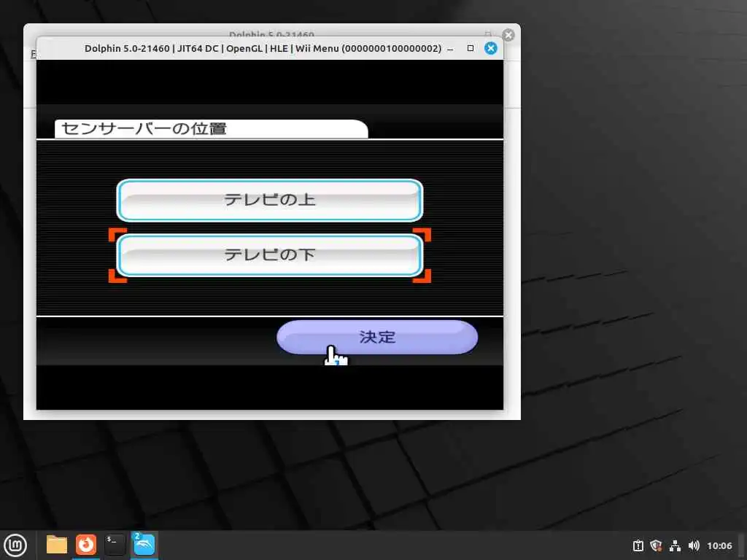Click the volume speaker tray icon
The image size is (747, 560).
pos(694,545)
